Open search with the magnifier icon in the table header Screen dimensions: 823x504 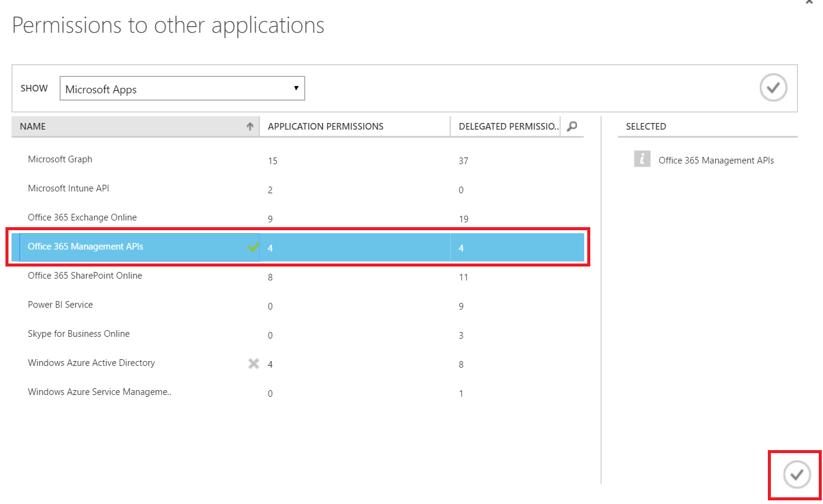point(571,126)
